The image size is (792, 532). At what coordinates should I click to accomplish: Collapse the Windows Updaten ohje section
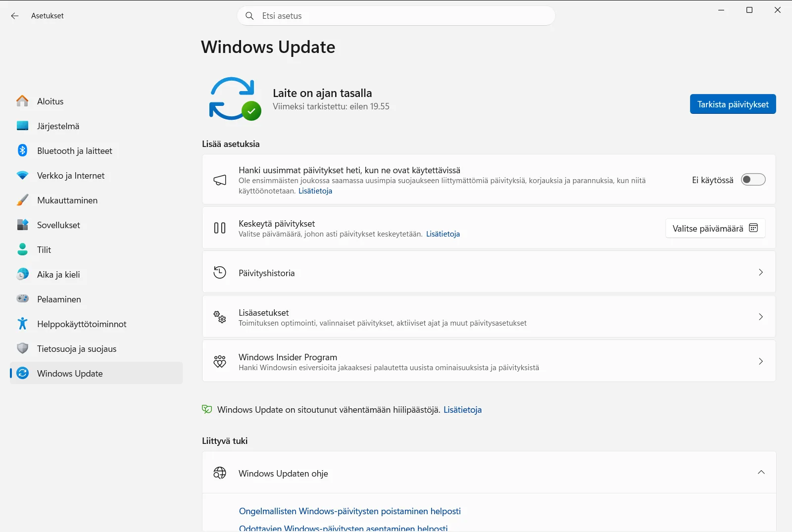click(x=761, y=472)
